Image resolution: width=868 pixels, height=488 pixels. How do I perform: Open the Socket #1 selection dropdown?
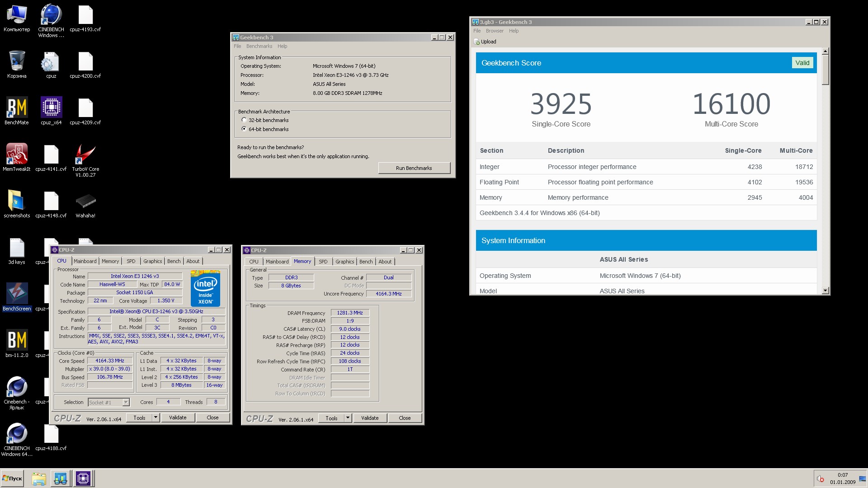(126, 402)
